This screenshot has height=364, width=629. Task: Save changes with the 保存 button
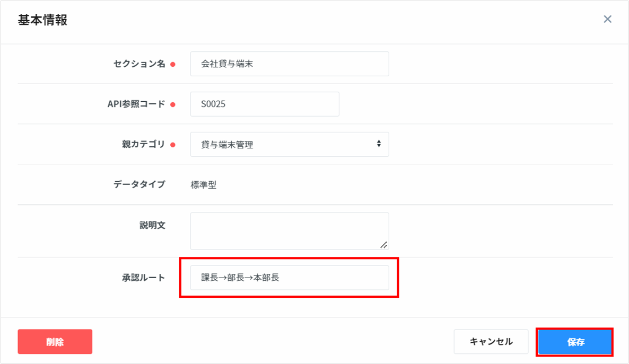point(575,342)
